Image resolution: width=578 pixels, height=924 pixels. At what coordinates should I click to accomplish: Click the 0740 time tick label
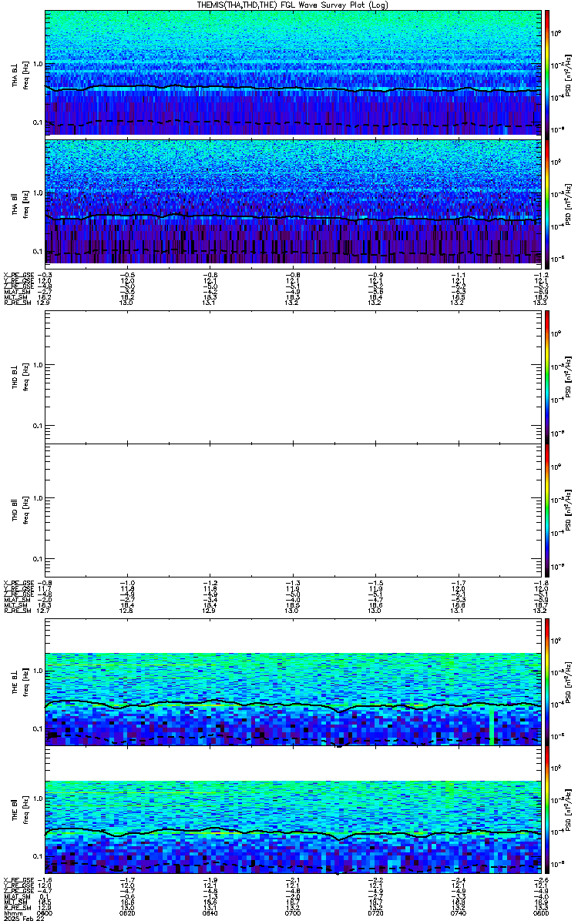click(458, 913)
